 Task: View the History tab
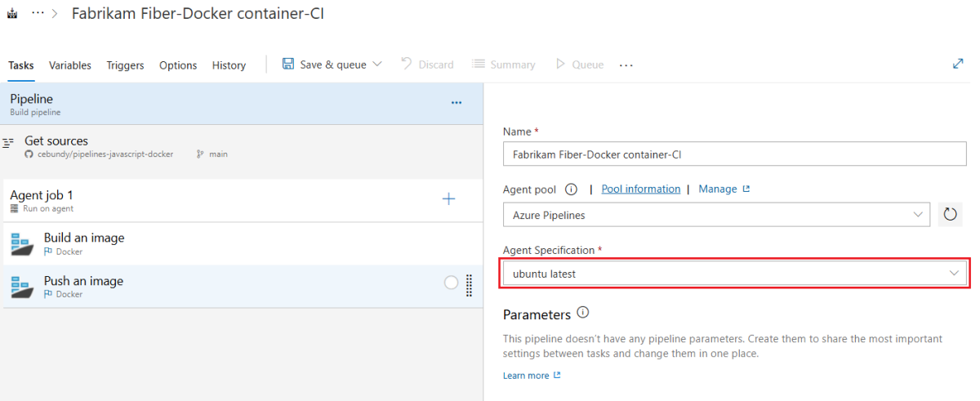[229, 65]
